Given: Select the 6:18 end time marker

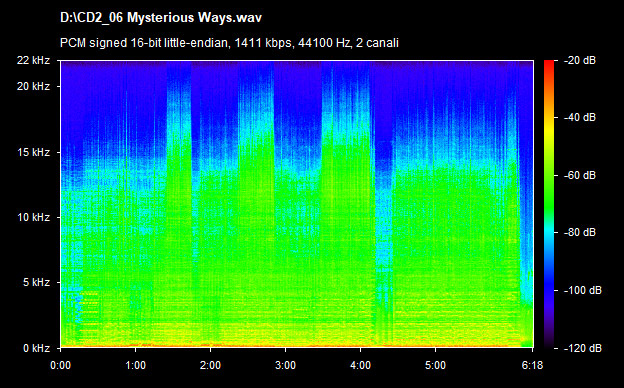Looking at the screenshot, I should (x=532, y=365).
